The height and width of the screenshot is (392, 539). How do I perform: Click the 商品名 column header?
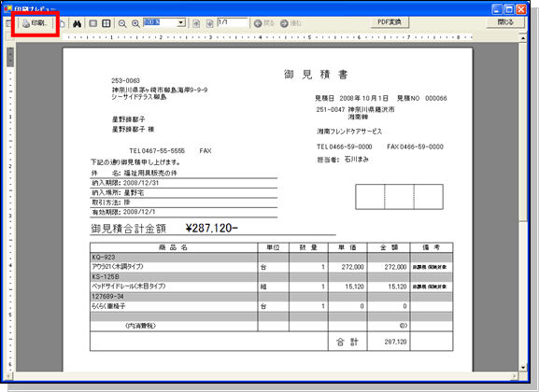pyautogui.click(x=174, y=247)
